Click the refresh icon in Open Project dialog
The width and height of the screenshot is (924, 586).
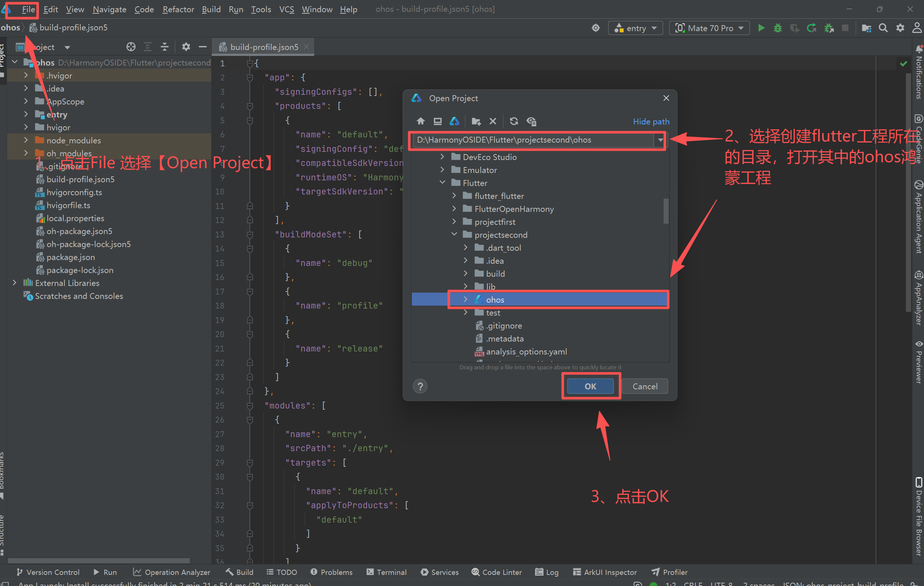pos(513,121)
